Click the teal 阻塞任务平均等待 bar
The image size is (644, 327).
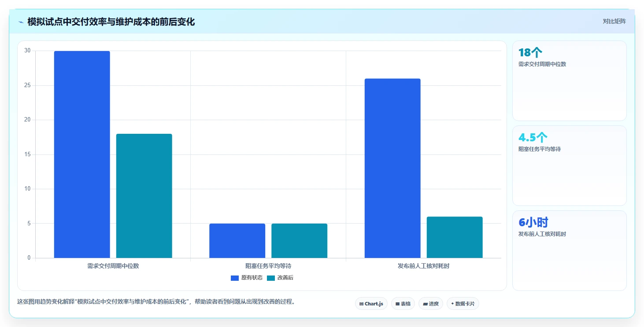pos(299,241)
